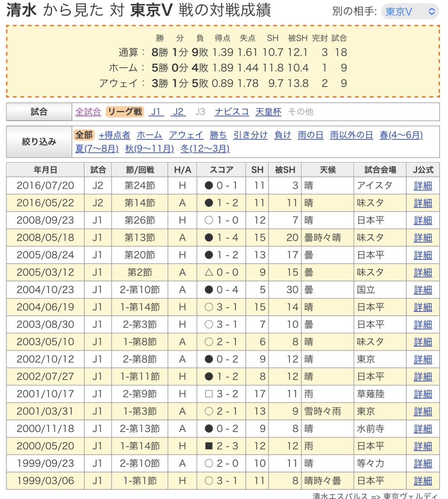Narrow results to 勝ち wins
This screenshot has width=448, height=499.
pos(218,135)
